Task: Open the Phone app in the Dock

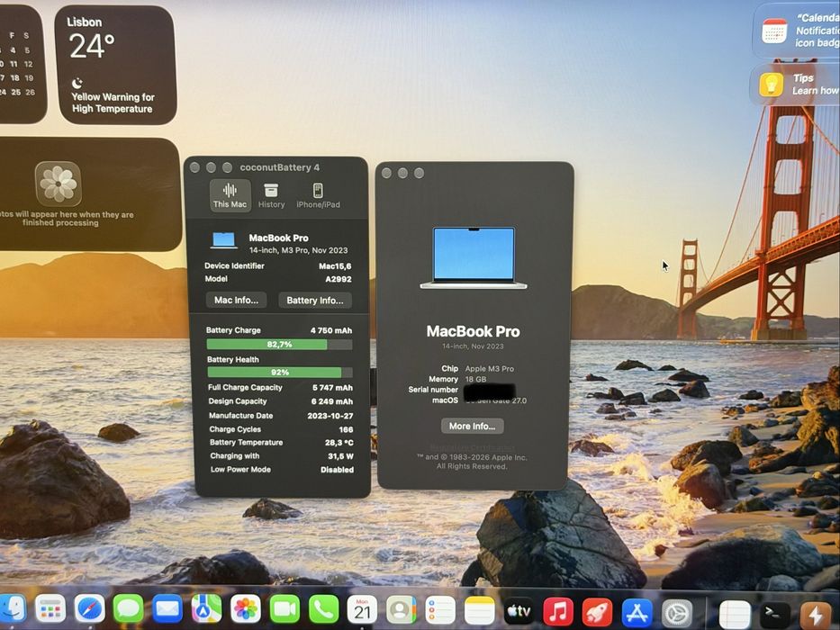Action: [323, 609]
